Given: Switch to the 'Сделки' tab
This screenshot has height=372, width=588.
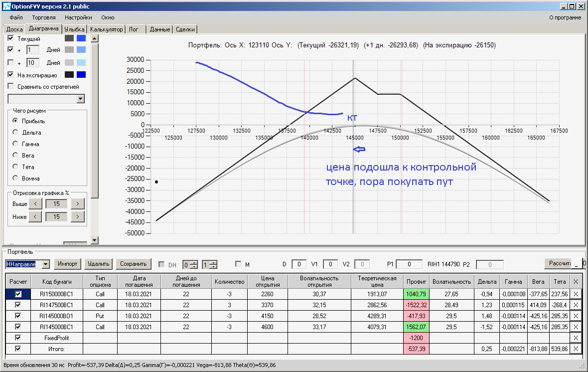Looking at the screenshot, I should tap(185, 29).
